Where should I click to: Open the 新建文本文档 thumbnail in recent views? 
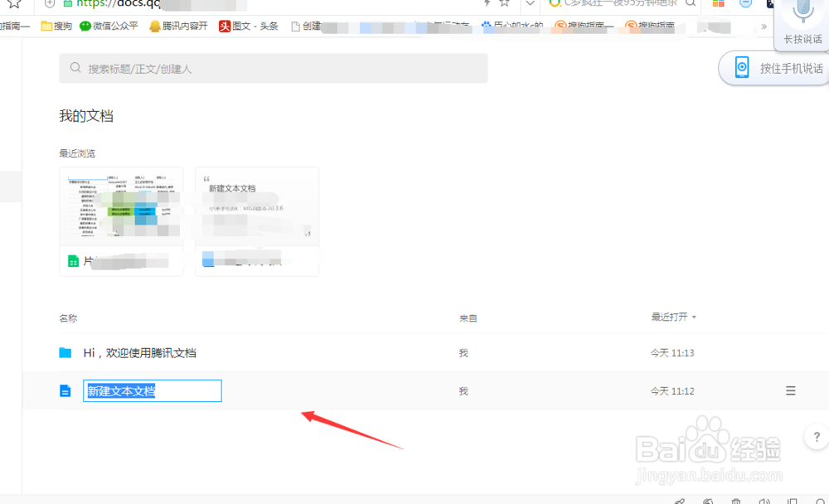(x=257, y=206)
